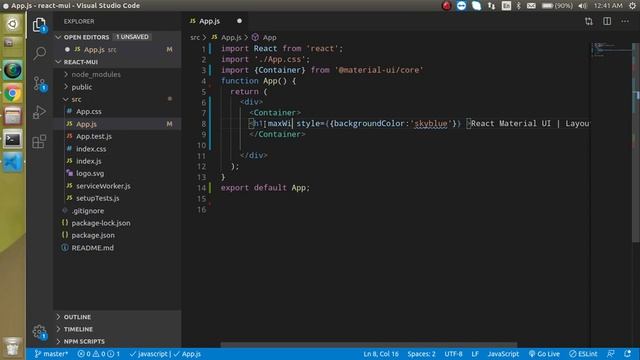640x360 pixels.
Task: Open the battery indicator in top panel
Action: pos(557,6)
